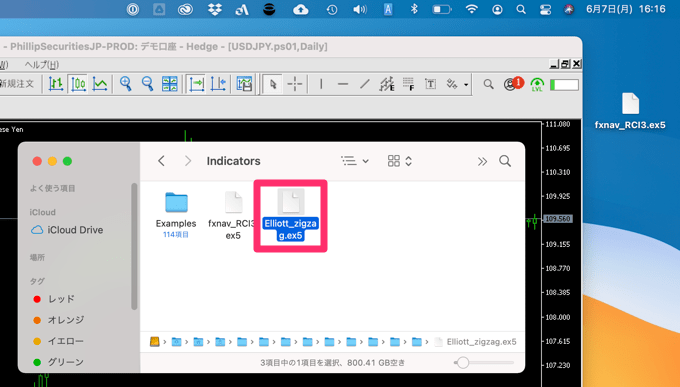680x387 pixels.
Task: Click the menu bar date and time
Action: pyautogui.click(x=626, y=9)
